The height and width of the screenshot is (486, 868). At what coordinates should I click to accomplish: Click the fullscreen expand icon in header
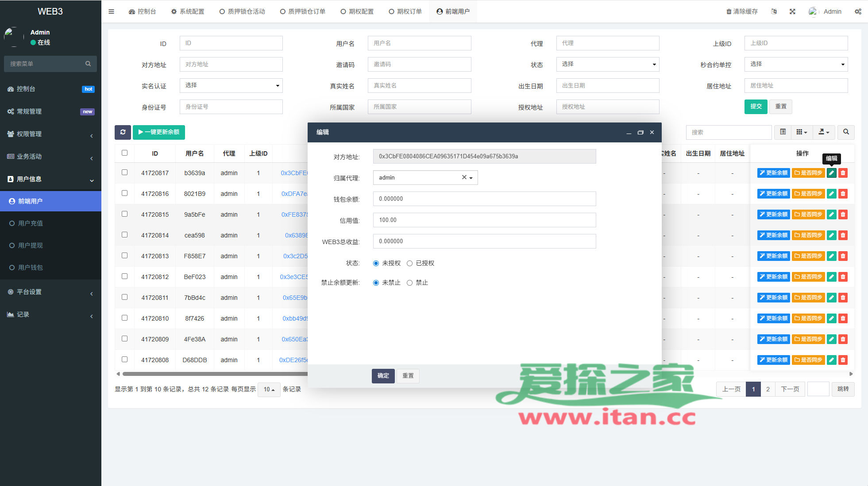[x=792, y=11]
